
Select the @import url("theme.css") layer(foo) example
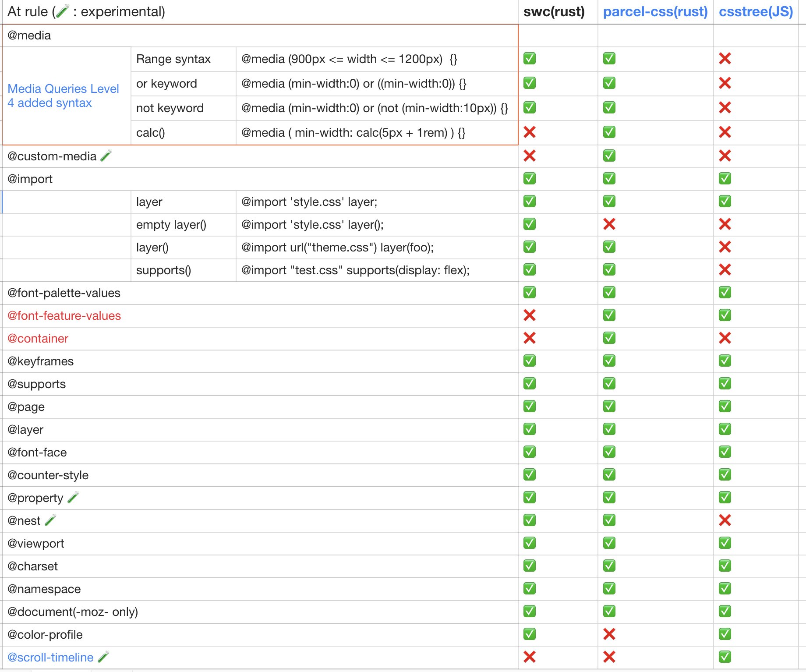pos(338,248)
